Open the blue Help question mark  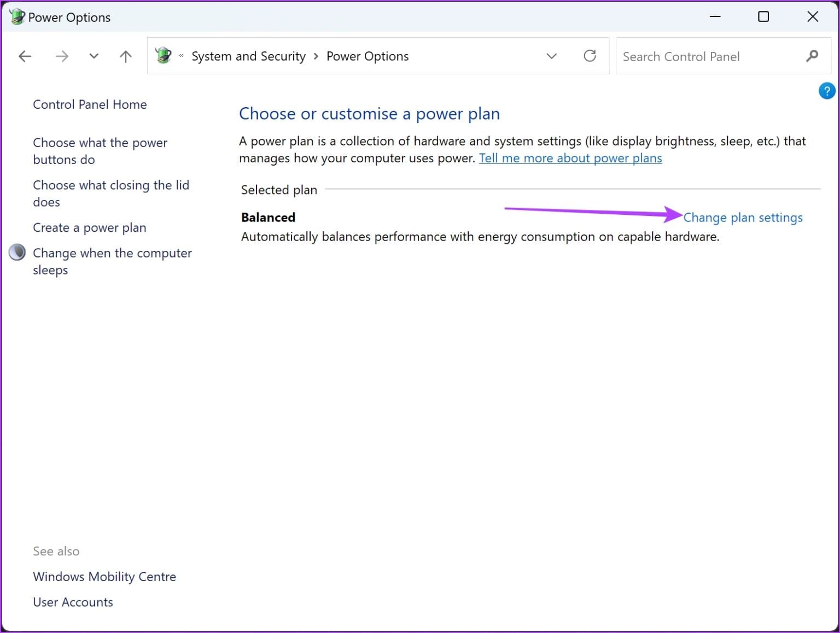tap(826, 91)
